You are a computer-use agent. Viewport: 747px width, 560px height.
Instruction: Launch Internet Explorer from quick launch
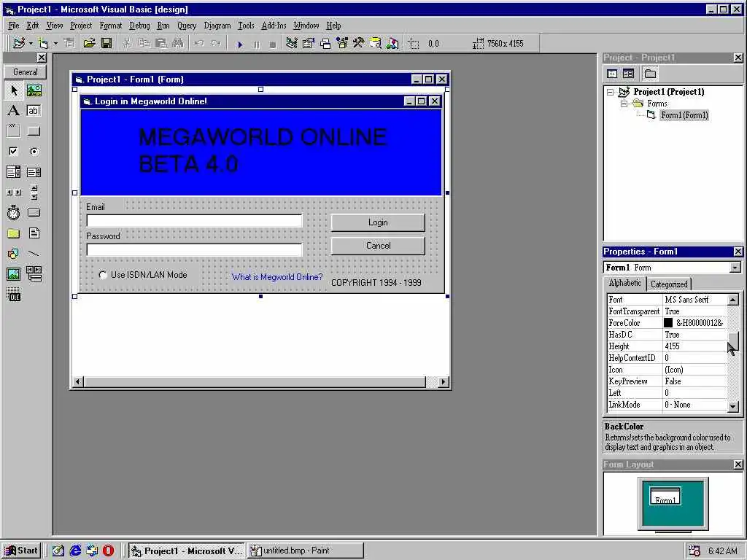pos(75,551)
